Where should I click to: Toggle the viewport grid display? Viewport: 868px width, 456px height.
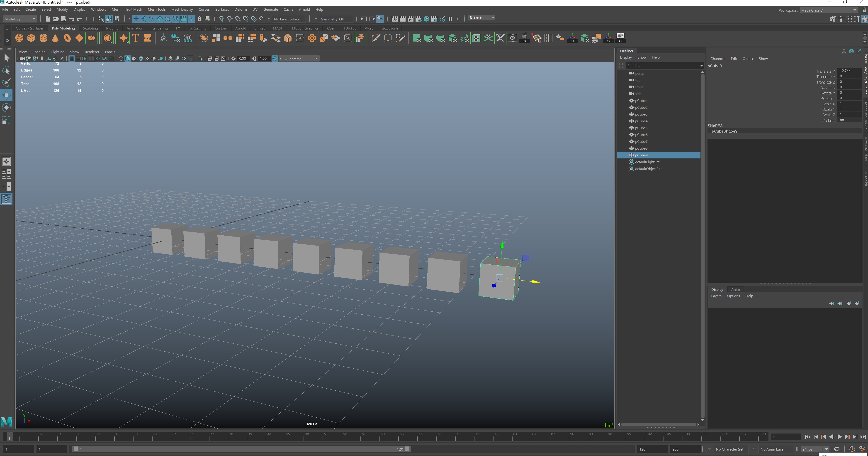pyautogui.click(x=71, y=59)
